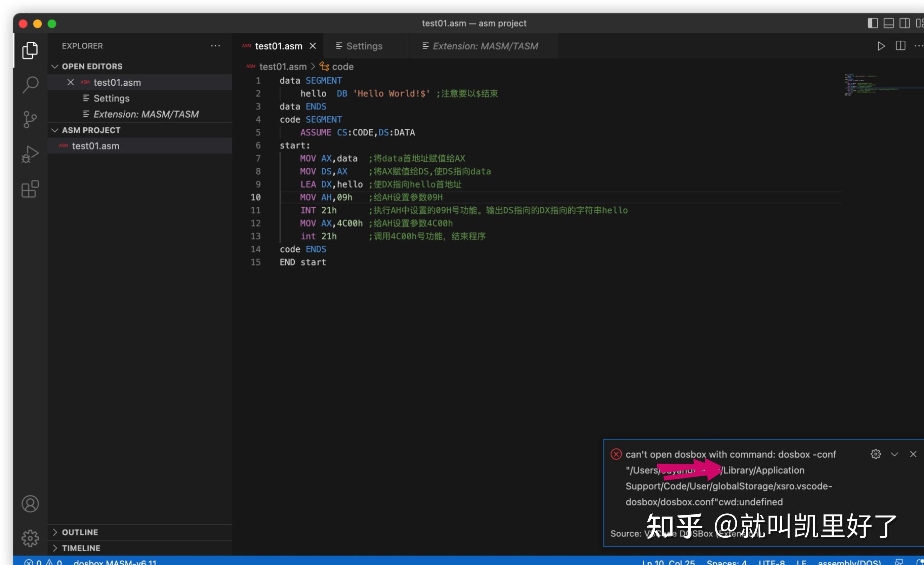Click 'END start' on line 15

point(303,262)
